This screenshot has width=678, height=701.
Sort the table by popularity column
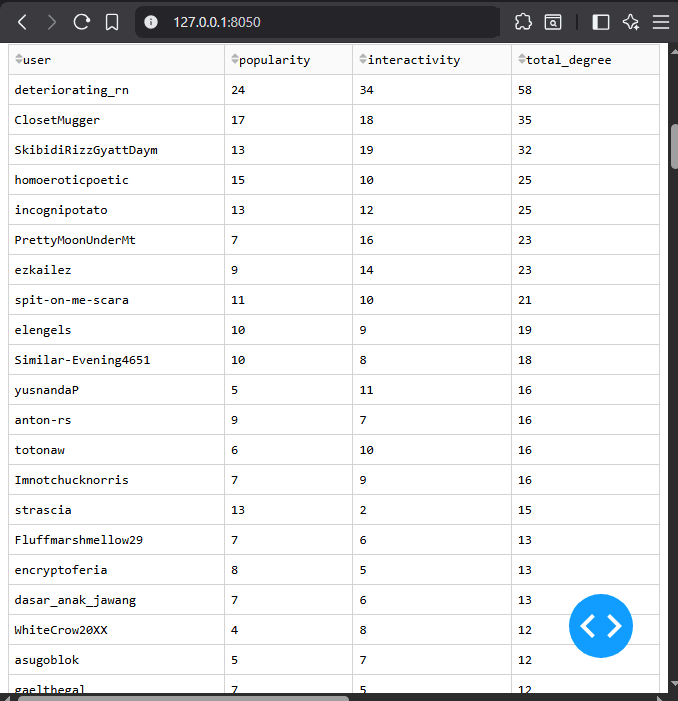(235, 59)
